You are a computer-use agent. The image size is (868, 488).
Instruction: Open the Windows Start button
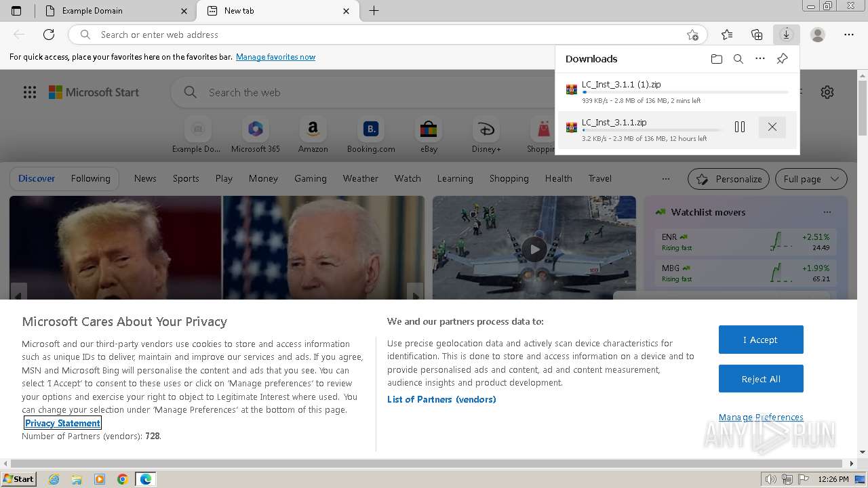point(18,479)
